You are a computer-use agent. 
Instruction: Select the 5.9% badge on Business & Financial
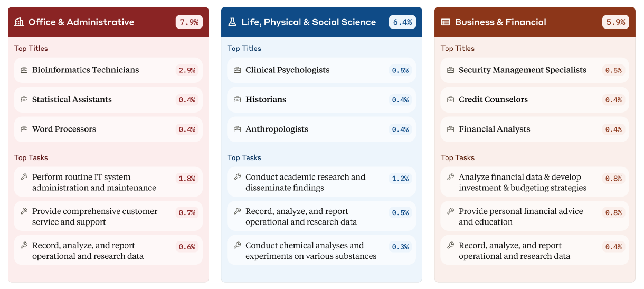pos(615,22)
